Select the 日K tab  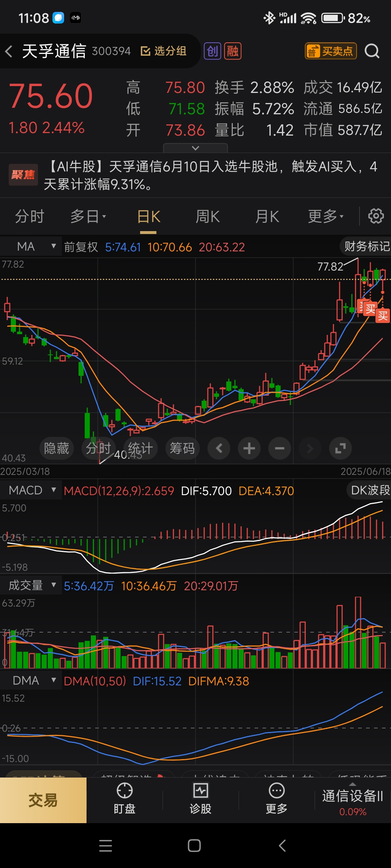click(x=149, y=217)
